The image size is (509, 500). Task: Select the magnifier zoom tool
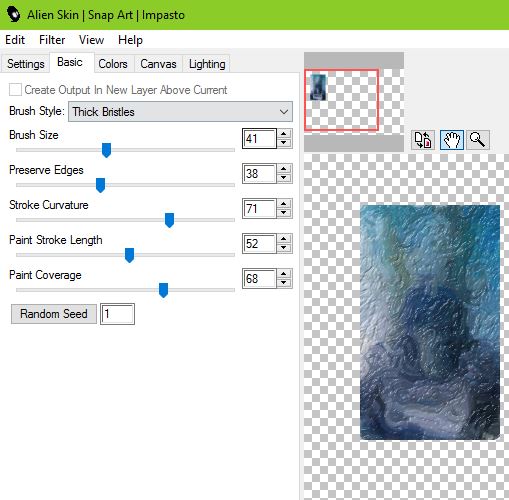tap(478, 140)
